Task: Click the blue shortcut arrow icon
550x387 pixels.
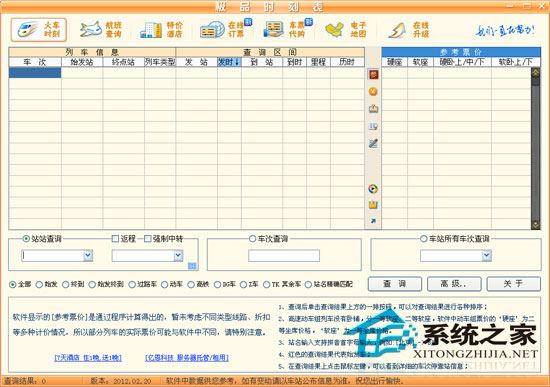Action: tap(373, 221)
